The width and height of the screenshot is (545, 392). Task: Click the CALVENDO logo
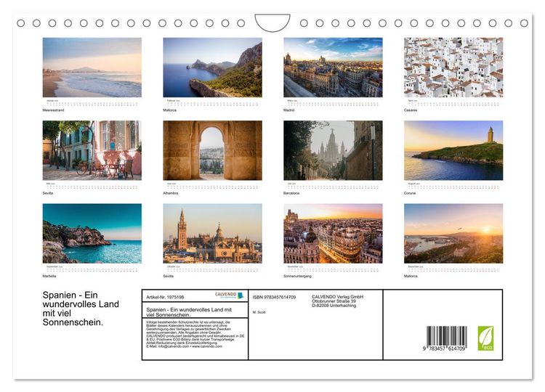(x=230, y=295)
